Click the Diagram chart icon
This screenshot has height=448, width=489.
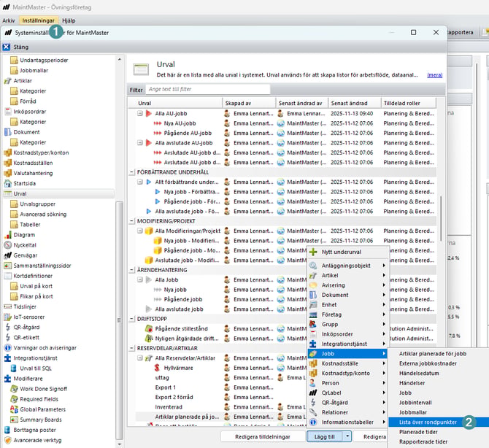point(7,235)
